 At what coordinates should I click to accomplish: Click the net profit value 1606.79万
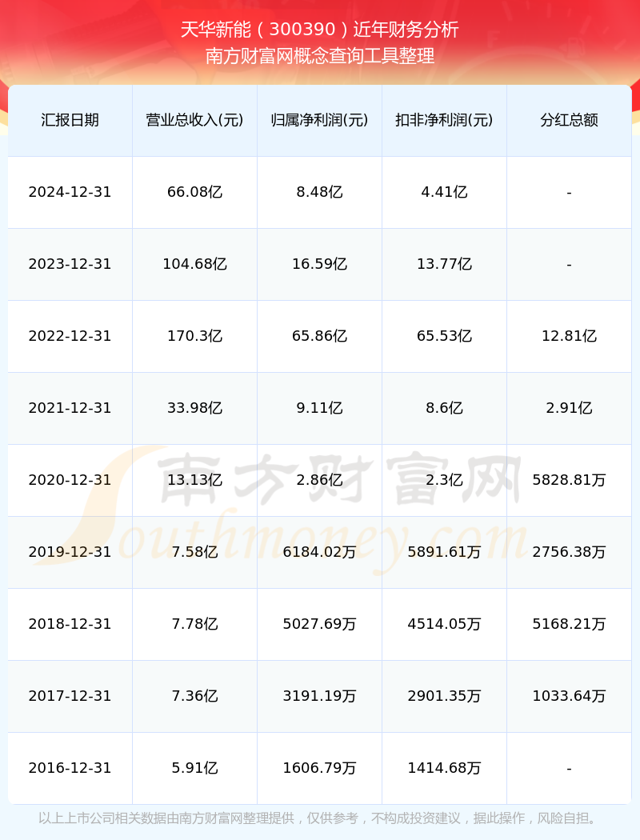coord(320,768)
